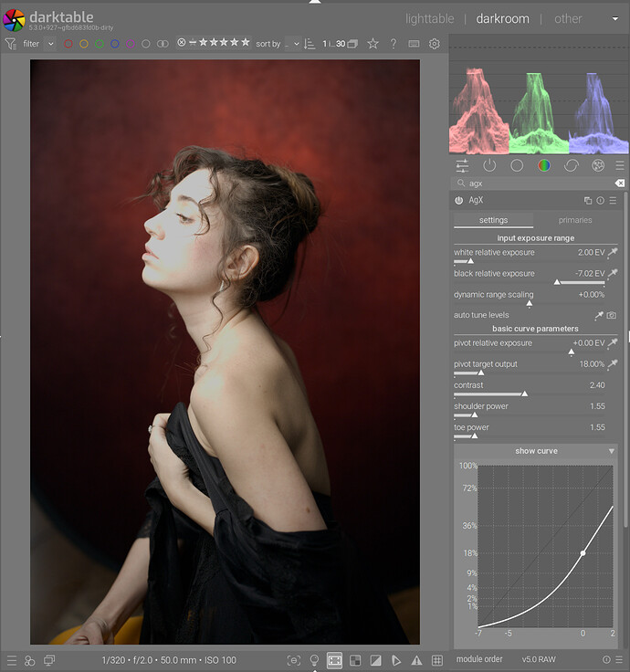Clear the module search box
The image size is (630, 672).
pos(619,183)
